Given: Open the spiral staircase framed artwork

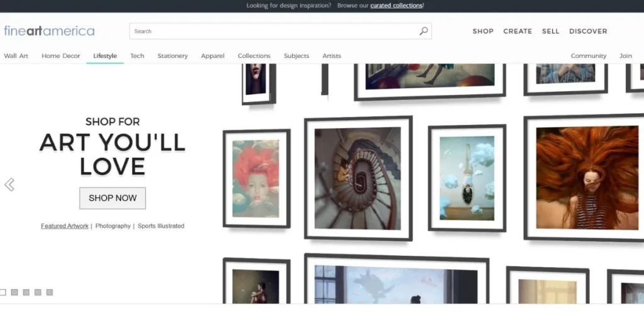Looking at the screenshot, I should [x=358, y=178].
